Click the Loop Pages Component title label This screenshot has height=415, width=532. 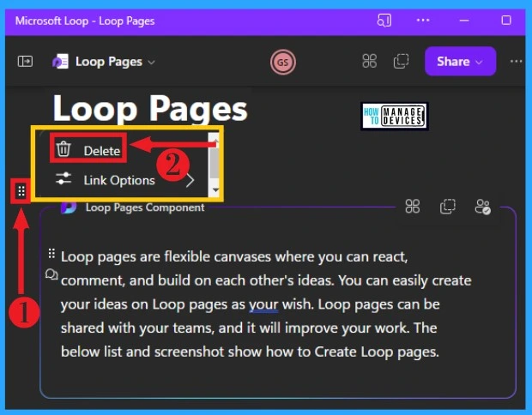pyautogui.click(x=145, y=207)
